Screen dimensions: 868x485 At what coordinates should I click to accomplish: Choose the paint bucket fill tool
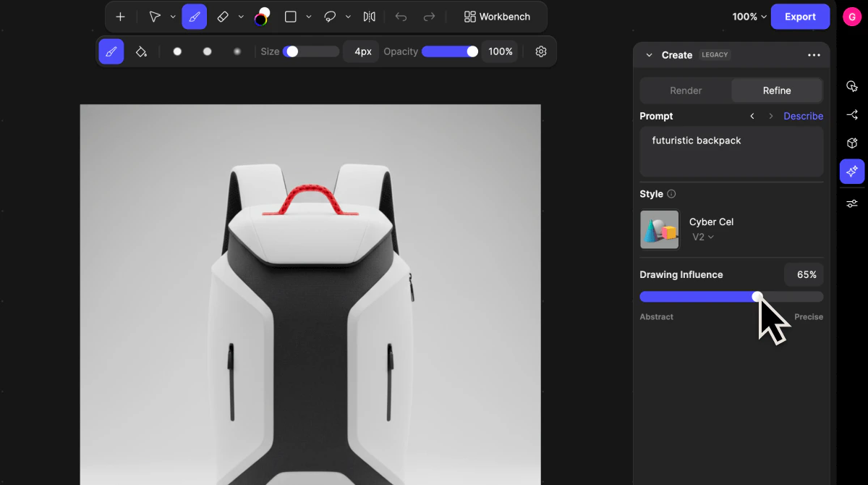point(141,51)
